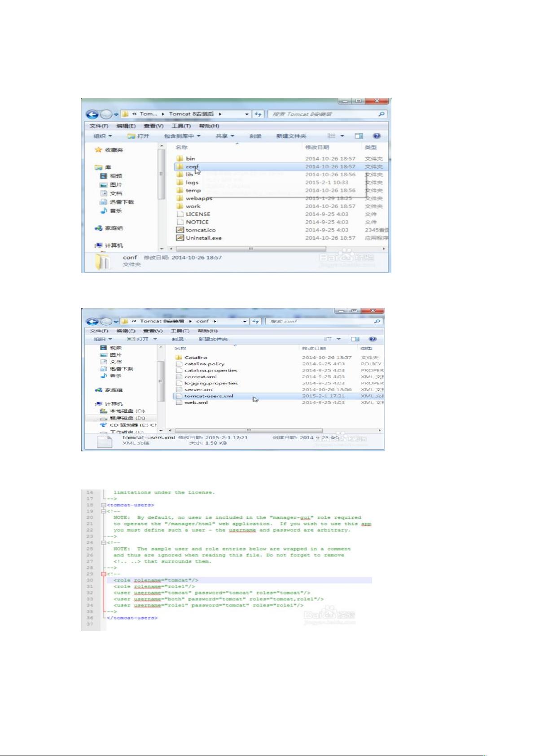Open view options arrow in conf window
This screenshot has width=535, height=756.
coord(338,339)
